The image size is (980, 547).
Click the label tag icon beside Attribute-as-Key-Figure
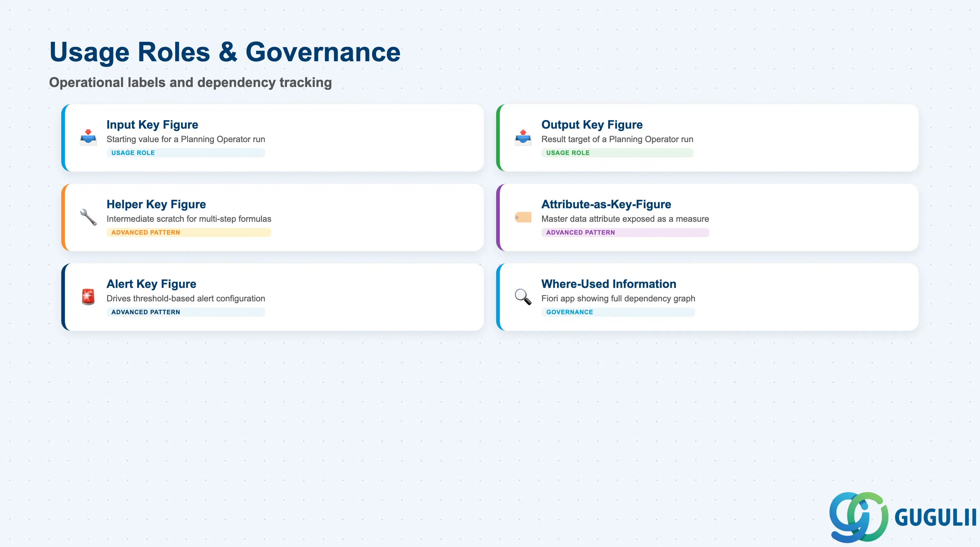(523, 217)
